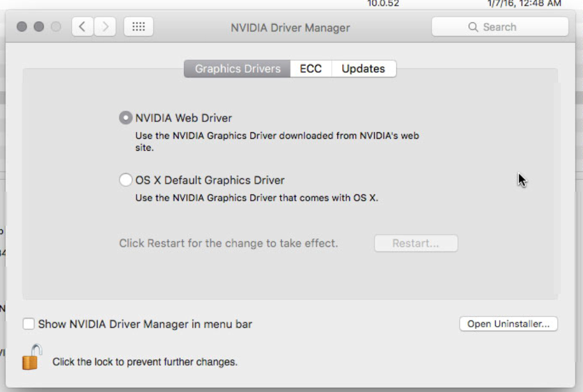Open the Updates tab
Screen dimensions: 583x392
[363, 69]
